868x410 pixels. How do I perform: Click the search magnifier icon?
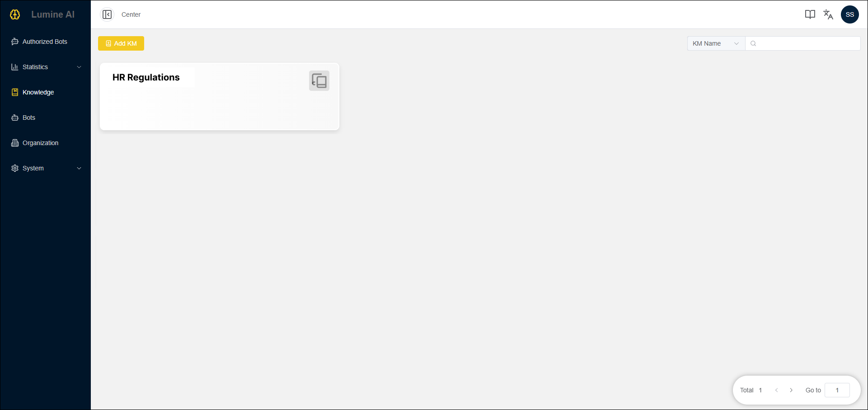click(753, 43)
